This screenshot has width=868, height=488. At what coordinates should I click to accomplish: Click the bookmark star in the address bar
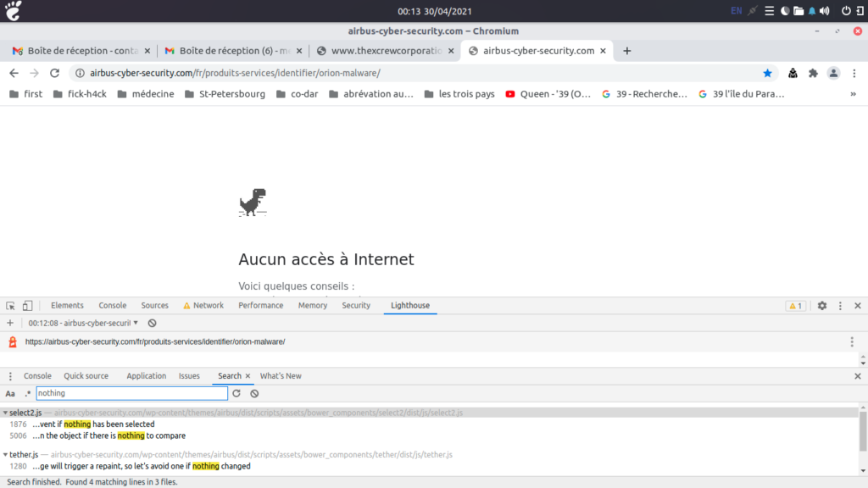click(x=767, y=73)
